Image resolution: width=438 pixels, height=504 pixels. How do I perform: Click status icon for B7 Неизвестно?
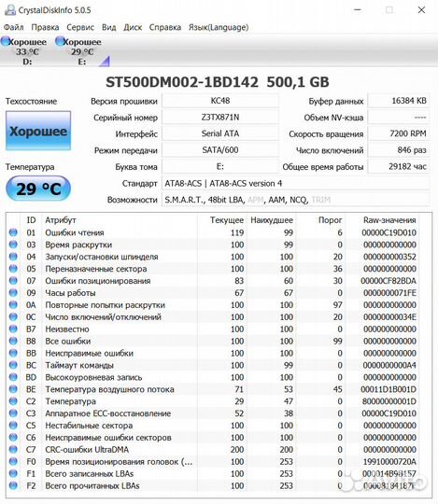click(x=13, y=329)
